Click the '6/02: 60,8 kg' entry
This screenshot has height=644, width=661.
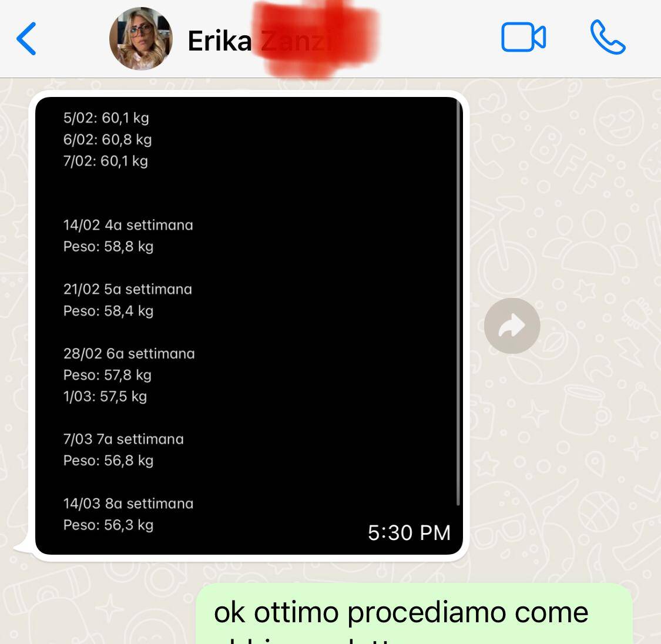(108, 139)
